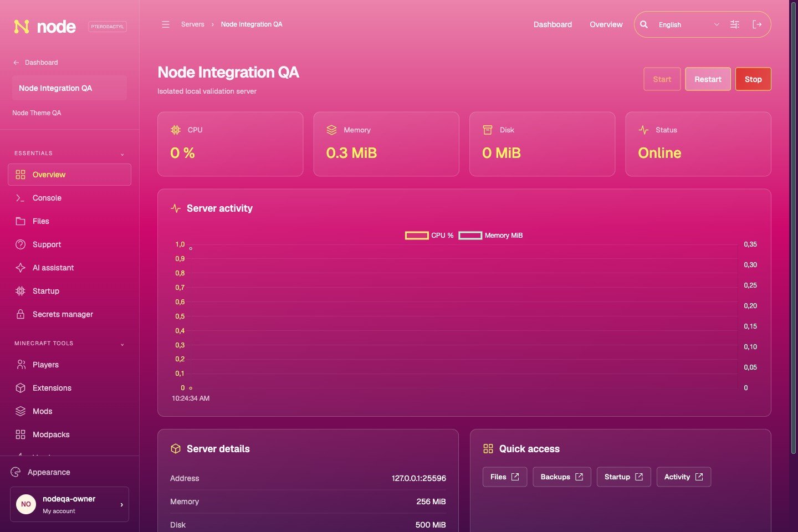Open Players in Minecraft tools
Image resolution: width=798 pixels, height=532 pixels.
point(69,365)
